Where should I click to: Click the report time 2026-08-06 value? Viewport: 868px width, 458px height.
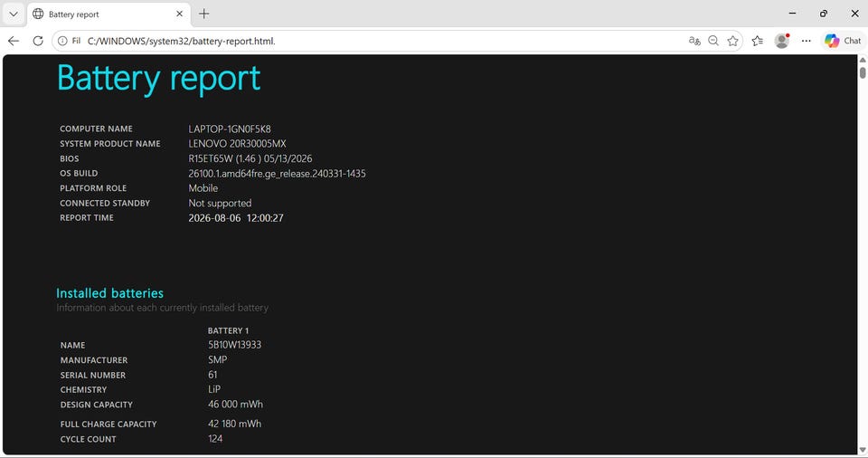tap(236, 218)
